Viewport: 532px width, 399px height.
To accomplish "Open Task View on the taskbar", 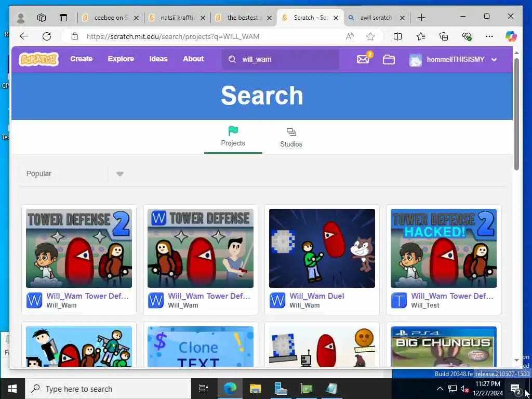I will (x=204, y=389).
